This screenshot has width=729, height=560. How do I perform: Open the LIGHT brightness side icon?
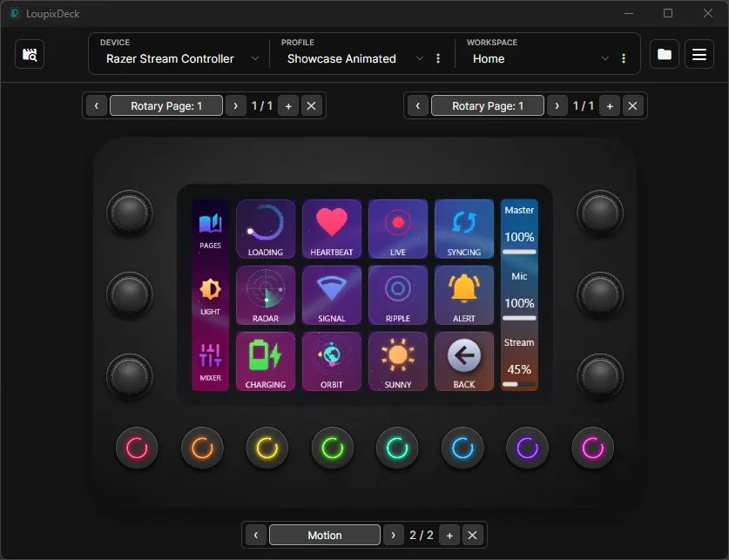pos(210,296)
